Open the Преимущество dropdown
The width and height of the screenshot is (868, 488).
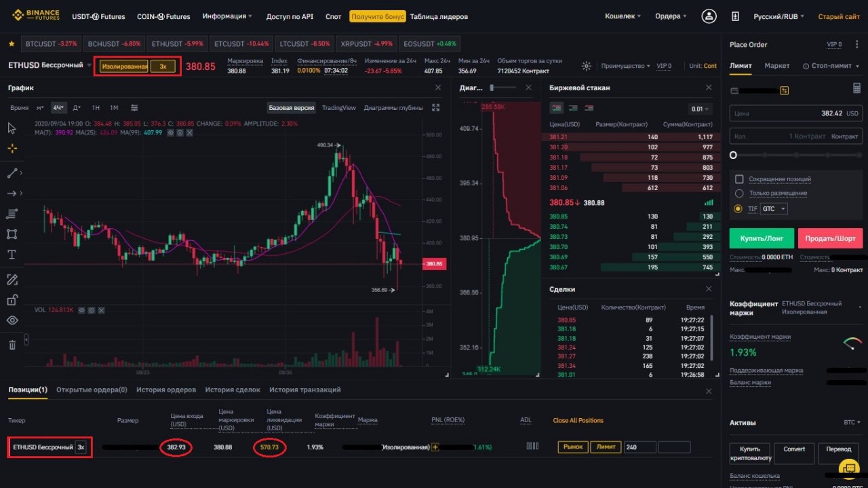[625, 66]
